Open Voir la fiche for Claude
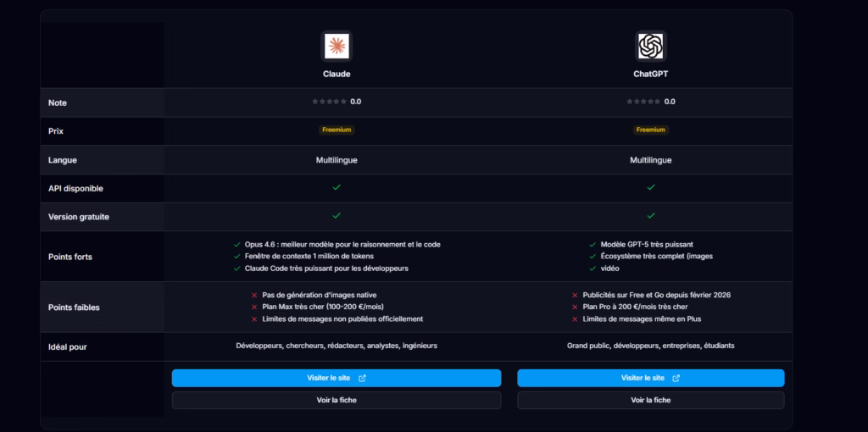868x432 pixels. (x=337, y=401)
